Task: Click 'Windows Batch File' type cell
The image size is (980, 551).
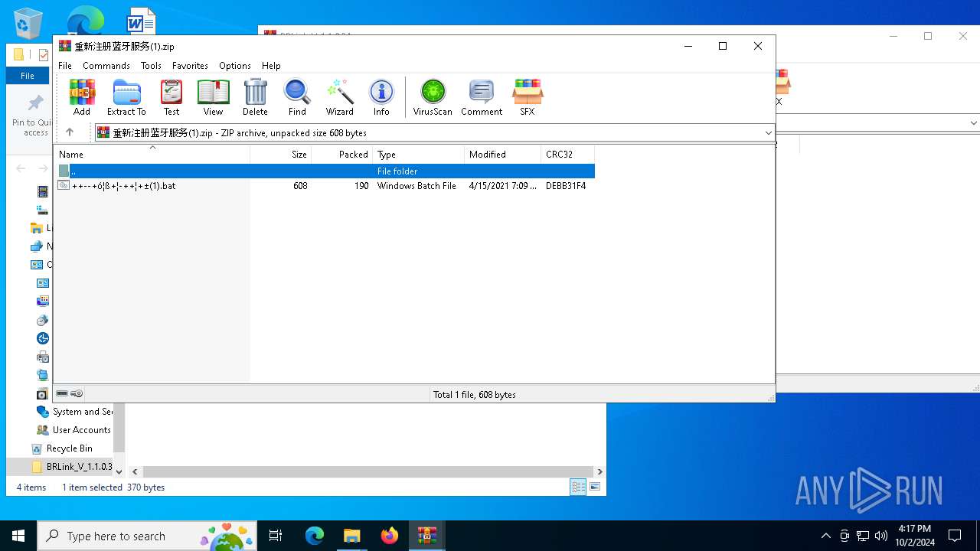Action: pyautogui.click(x=416, y=186)
